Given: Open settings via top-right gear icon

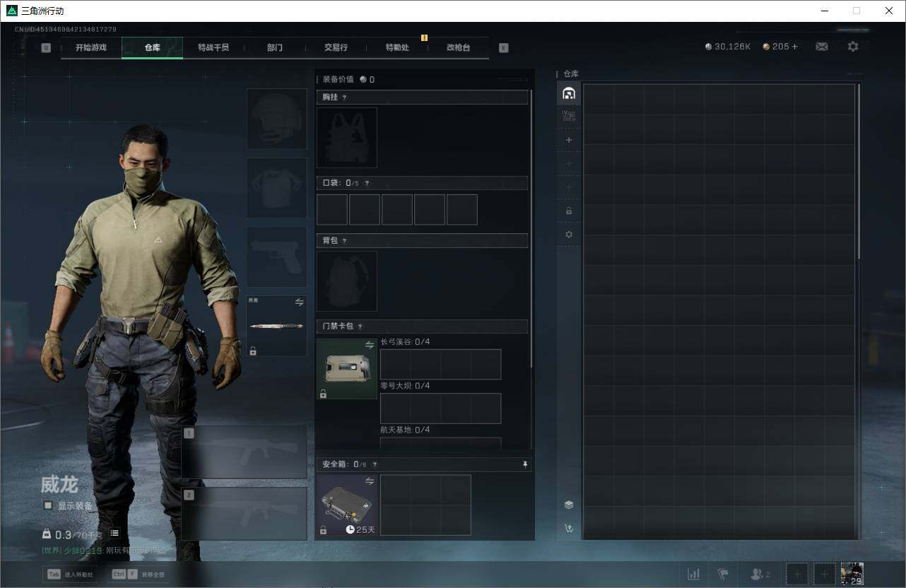Looking at the screenshot, I should click(x=853, y=47).
